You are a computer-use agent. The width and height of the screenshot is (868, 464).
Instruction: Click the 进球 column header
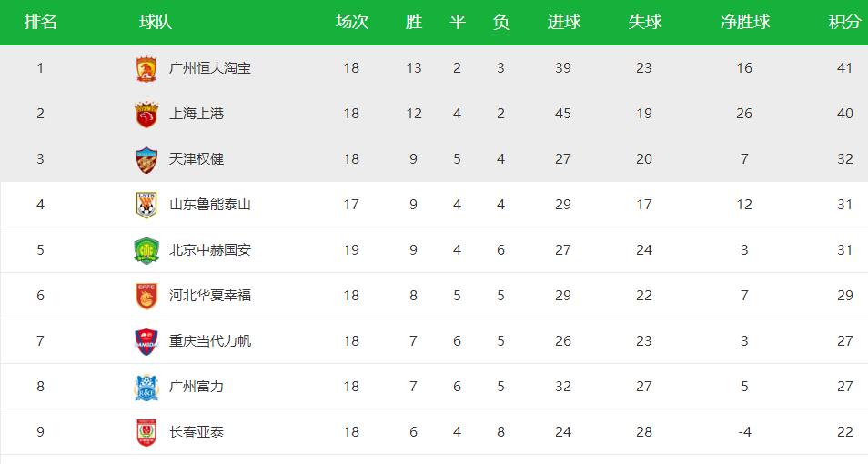click(x=563, y=22)
